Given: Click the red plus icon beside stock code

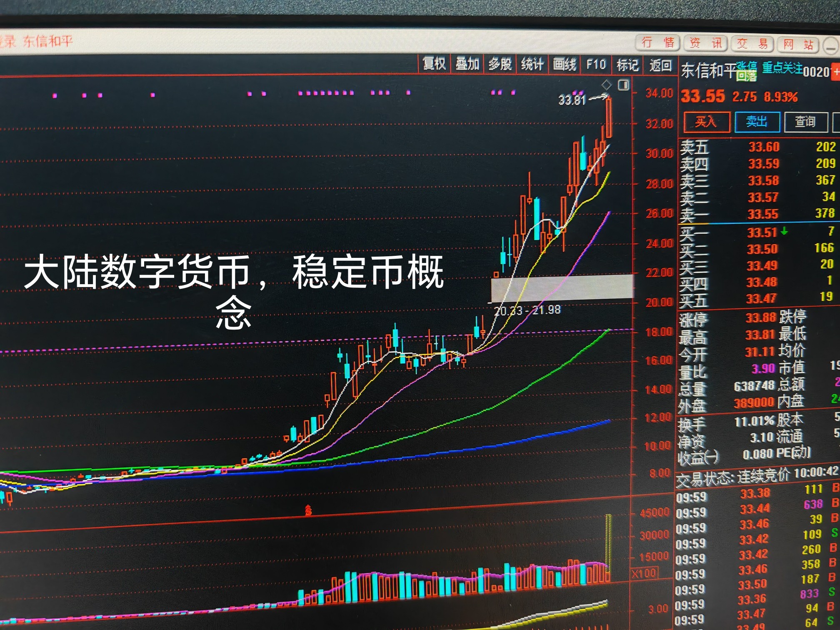Looking at the screenshot, I should 835,72.
